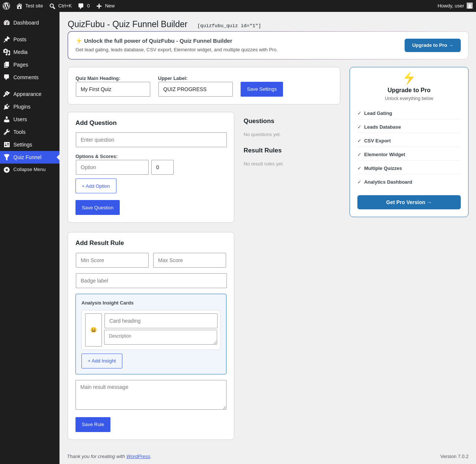The width and height of the screenshot is (476, 464).
Task: Open the Users menu item
Action: (x=30, y=119)
